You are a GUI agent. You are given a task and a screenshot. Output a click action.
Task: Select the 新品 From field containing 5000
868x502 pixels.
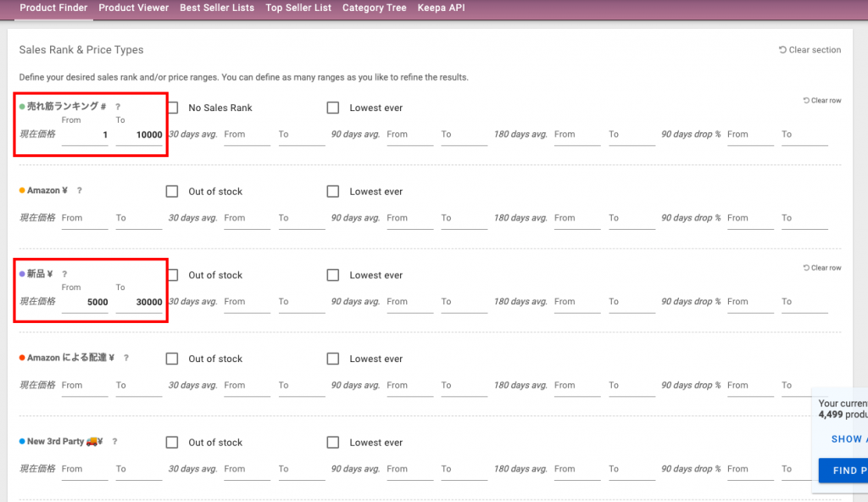[85, 302]
